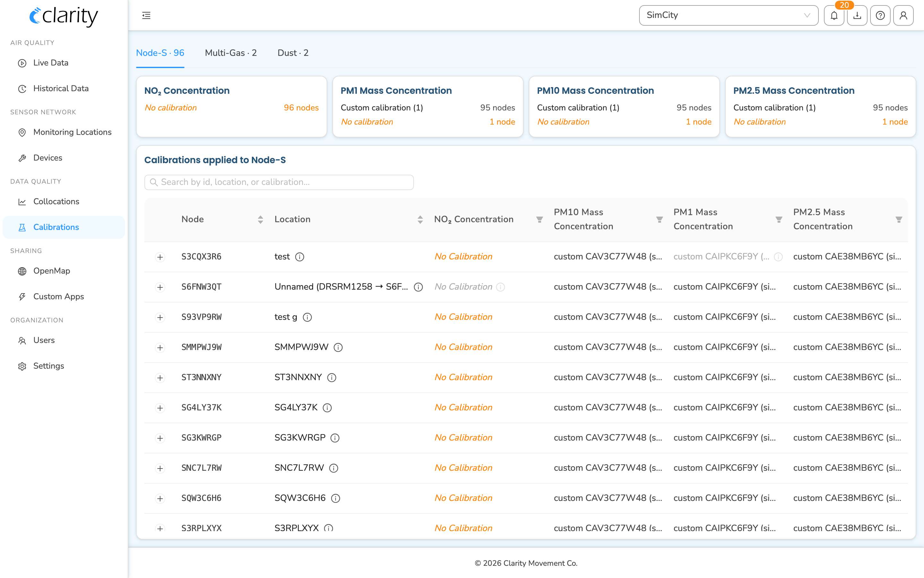The width and height of the screenshot is (924, 578).
Task: Open the PM10 Mass Concentration summary card
Action: click(x=624, y=107)
